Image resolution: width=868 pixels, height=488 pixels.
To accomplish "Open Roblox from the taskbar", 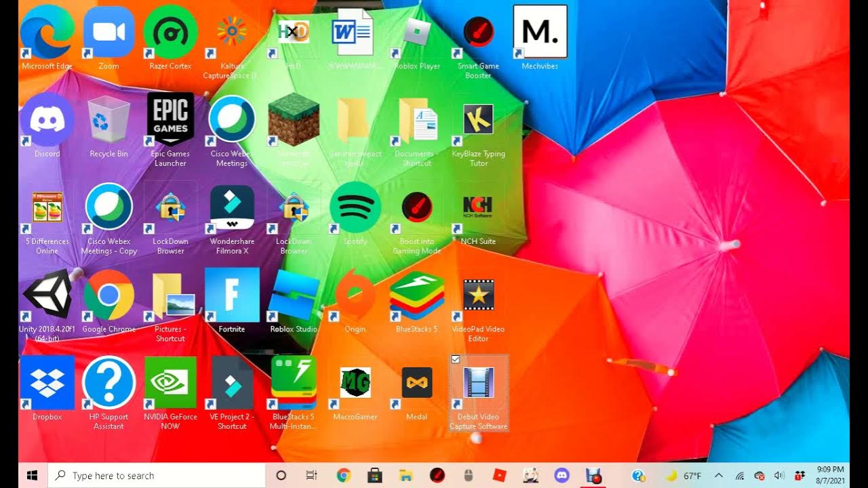I will point(499,475).
